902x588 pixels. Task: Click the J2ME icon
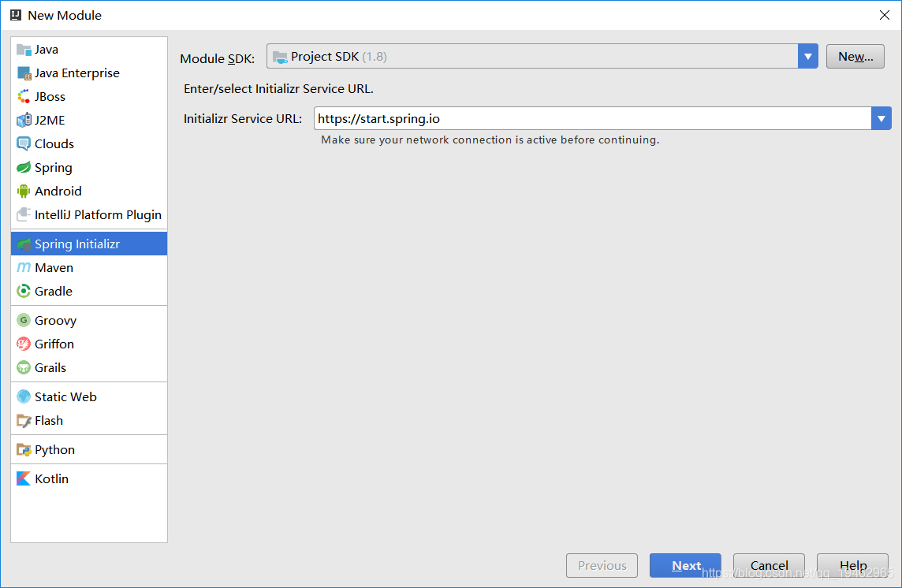[24, 121]
